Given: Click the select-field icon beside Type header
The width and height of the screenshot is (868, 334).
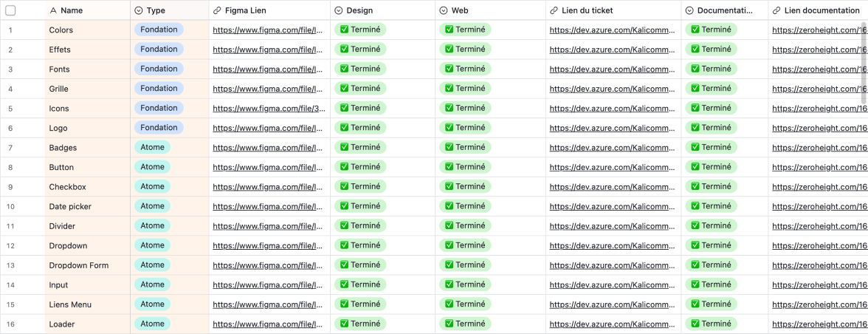Looking at the screenshot, I should click(139, 10).
